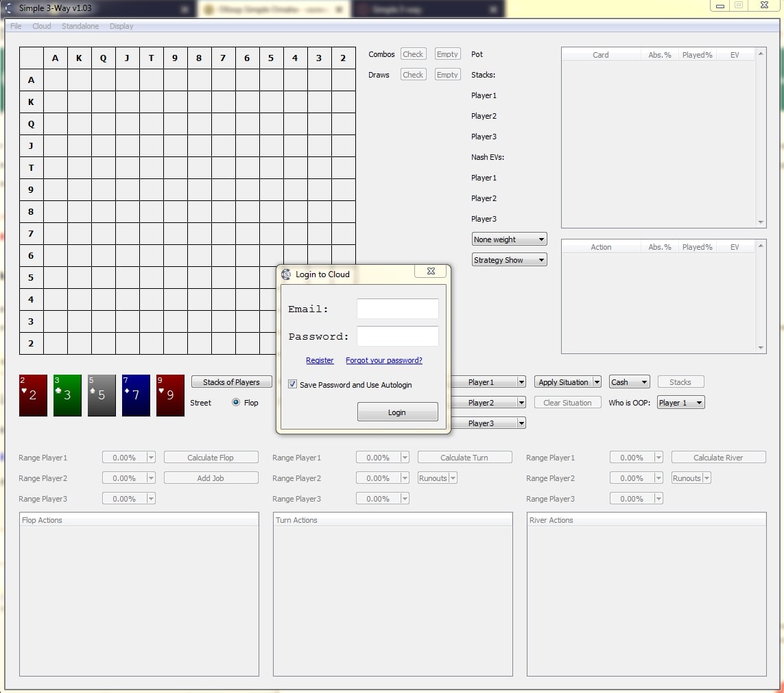This screenshot has height=693, width=784.
Task: Select the red 2 of diamonds card
Action: (x=32, y=395)
